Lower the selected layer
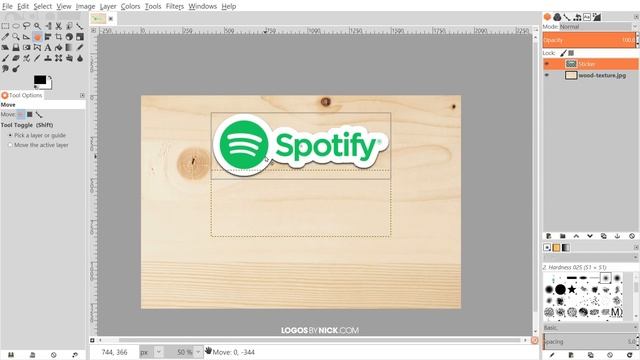 click(x=590, y=236)
